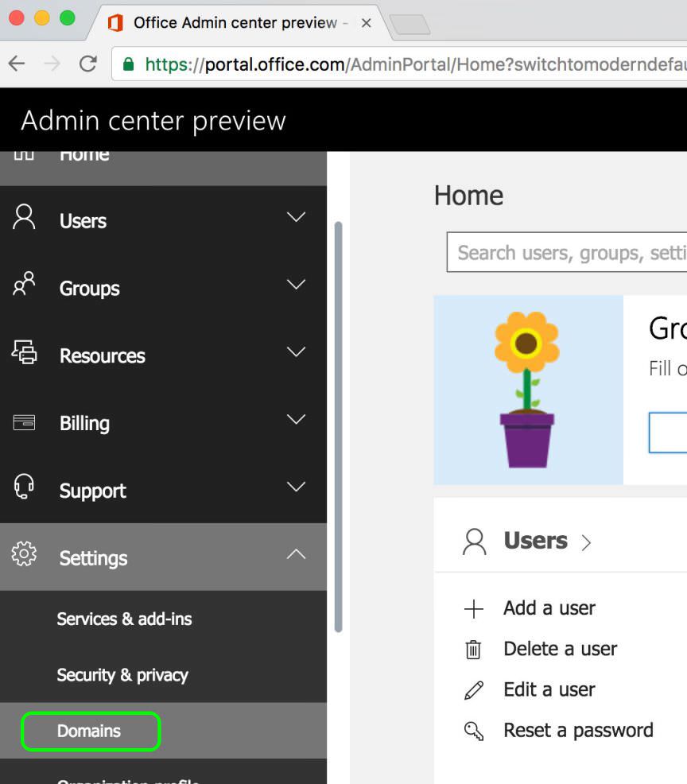Click the plus icon beside Add a user
The height and width of the screenshot is (784, 687).
coord(473,609)
